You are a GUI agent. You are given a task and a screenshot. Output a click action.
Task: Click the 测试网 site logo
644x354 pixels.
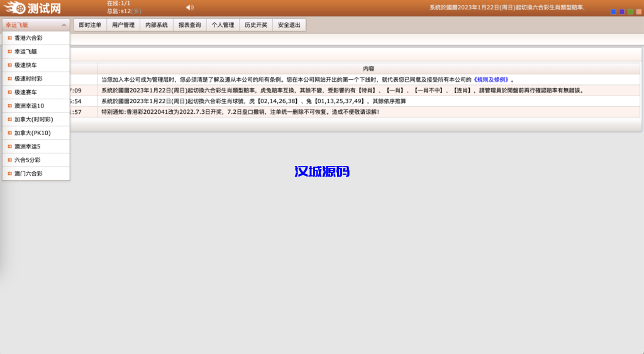click(x=32, y=8)
